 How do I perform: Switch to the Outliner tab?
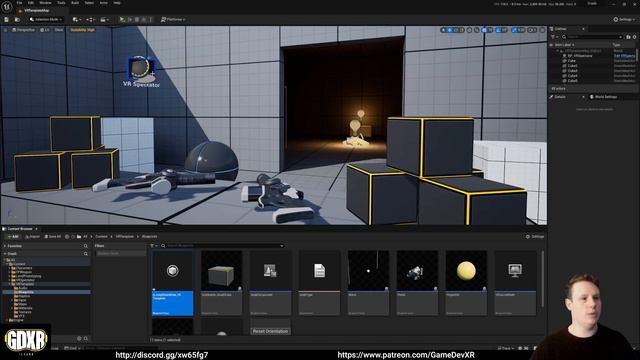pos(560,29)
